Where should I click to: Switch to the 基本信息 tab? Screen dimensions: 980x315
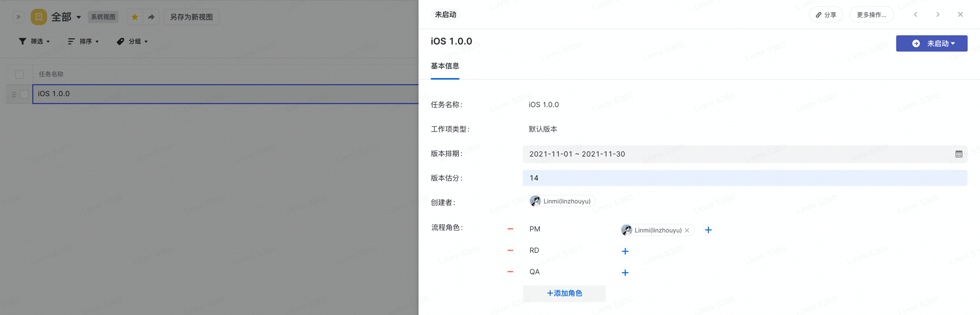click(445, 66)
